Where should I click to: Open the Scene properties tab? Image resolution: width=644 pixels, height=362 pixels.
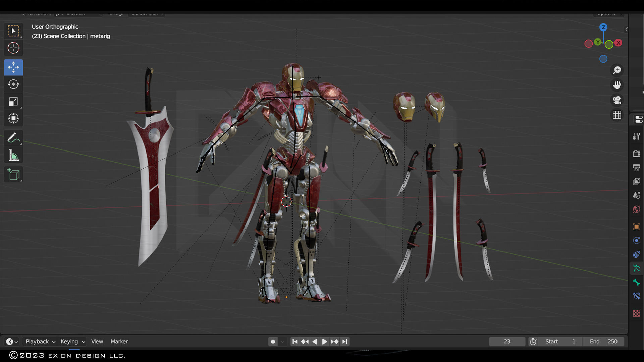click(x=636, y=195)
